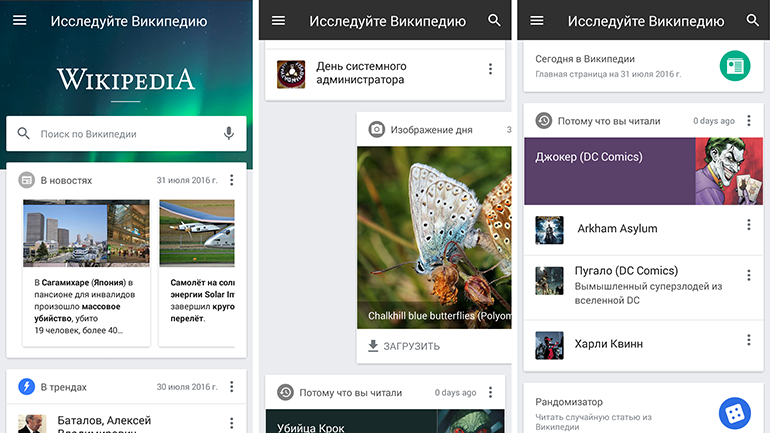Image resolution: width=770 pixels, height=433 pixels.
Task: Tap the Главная страница на 31 июля 2016 г. subtitle
Action: point(608,74)
